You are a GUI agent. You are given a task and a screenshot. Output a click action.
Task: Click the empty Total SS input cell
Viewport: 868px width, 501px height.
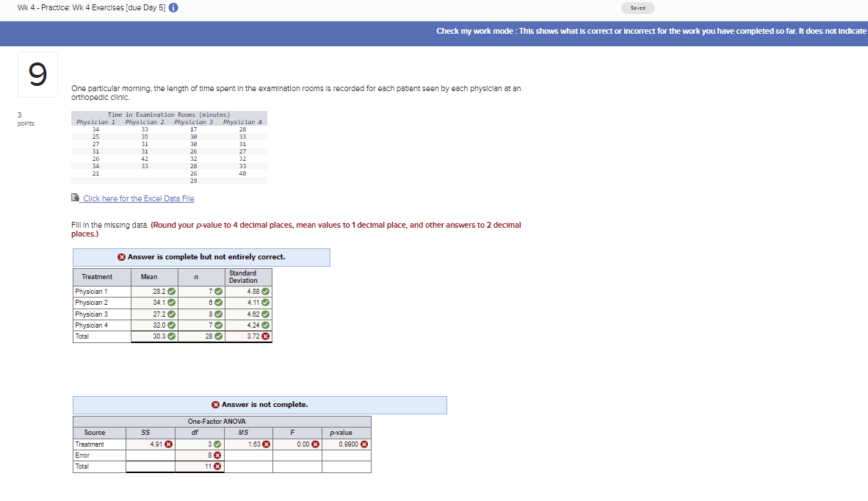tap(151, 466)
